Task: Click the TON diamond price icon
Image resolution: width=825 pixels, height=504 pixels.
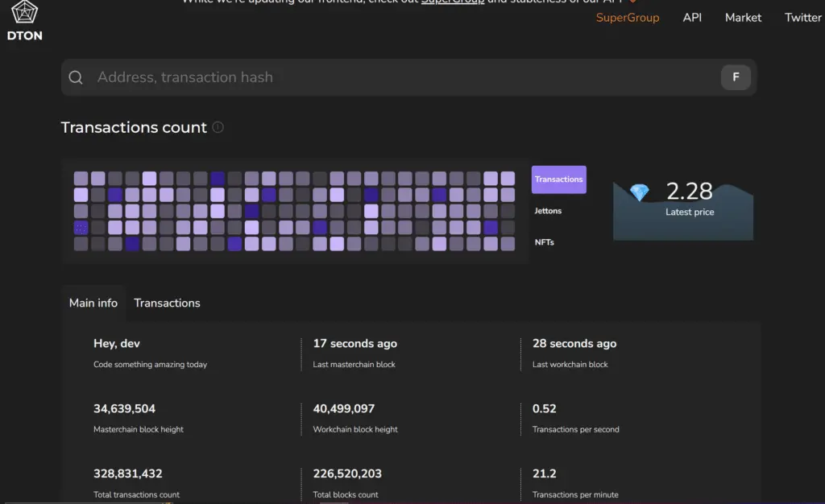Action: pos(639,192)
